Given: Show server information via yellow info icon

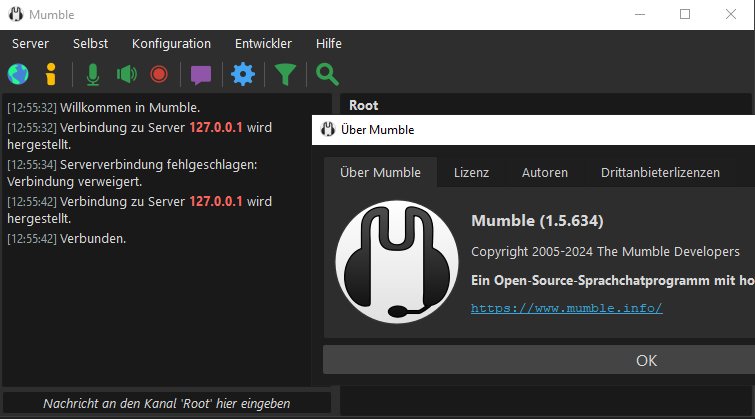Looking at the screenshot, I should pyautogui.click(x=51, y=75).
